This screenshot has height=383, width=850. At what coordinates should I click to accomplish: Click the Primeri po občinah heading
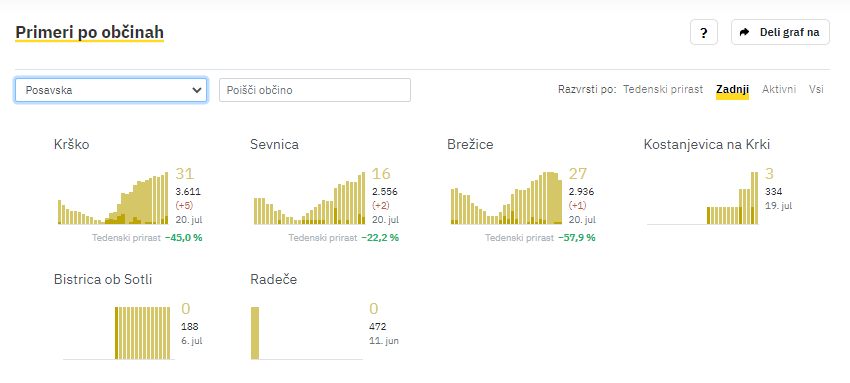pos(89,33)
